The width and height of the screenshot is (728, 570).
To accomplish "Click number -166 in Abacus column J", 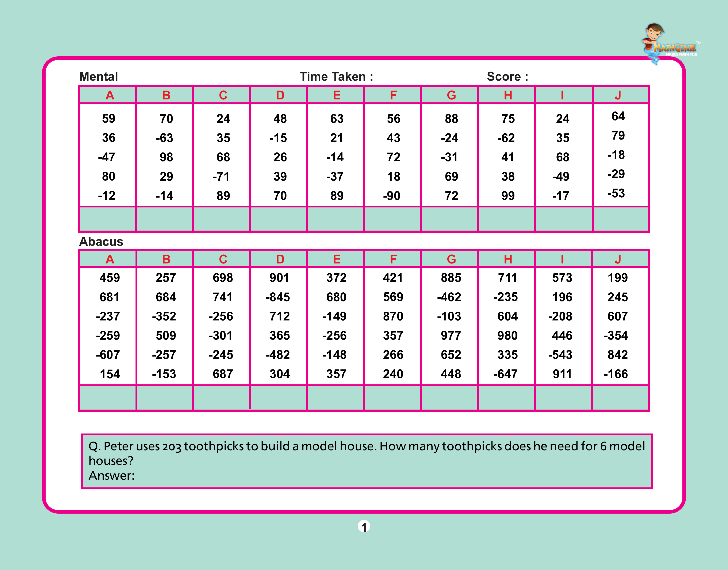I will pyautogui.click(x=616, y=374).
